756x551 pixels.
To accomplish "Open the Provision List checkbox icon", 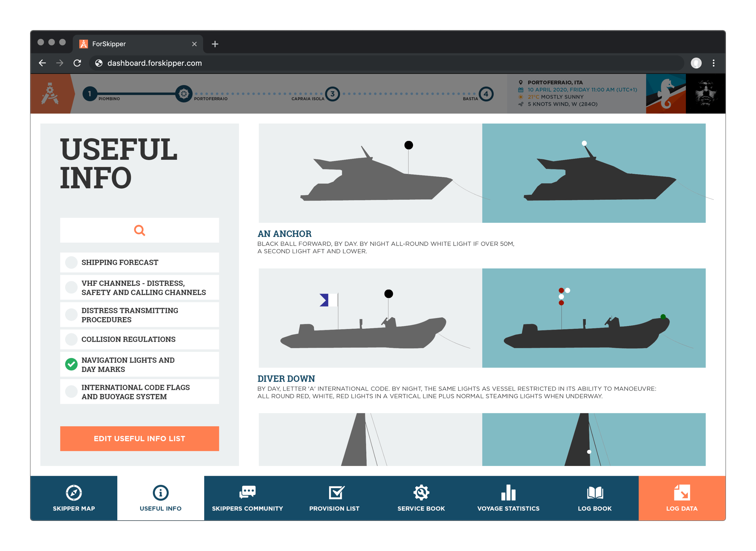I will 336,493.
